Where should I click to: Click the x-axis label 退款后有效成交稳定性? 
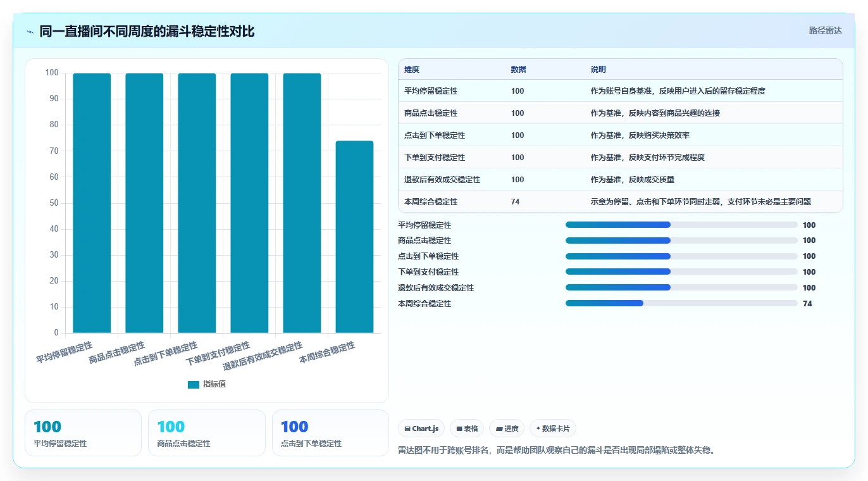pos(263,356)
